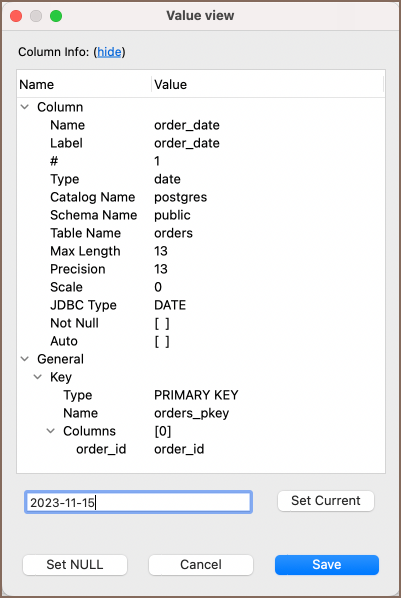Select the Table Name orders row
This screenshot has width=401, height=598.
click(201, 233)
